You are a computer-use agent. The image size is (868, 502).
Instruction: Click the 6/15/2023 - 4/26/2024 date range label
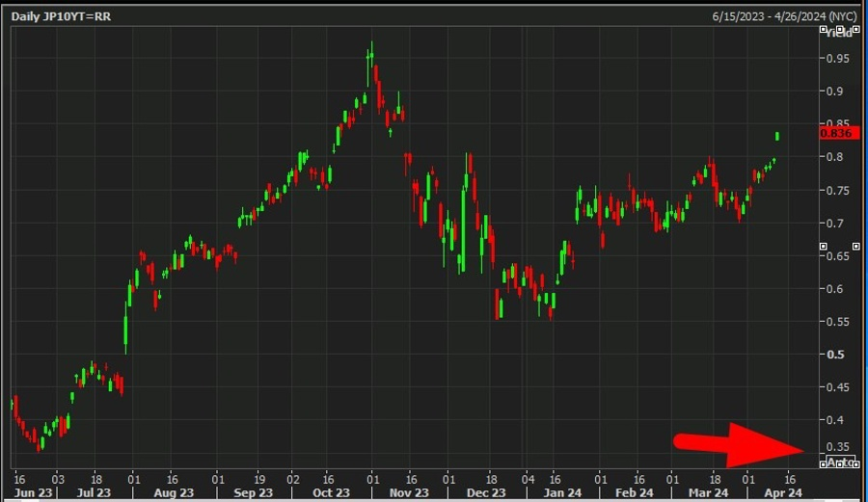(x=784, y=16)
